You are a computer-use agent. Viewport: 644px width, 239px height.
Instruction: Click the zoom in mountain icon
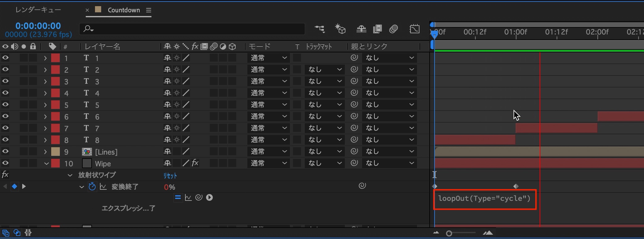point(488,233)
